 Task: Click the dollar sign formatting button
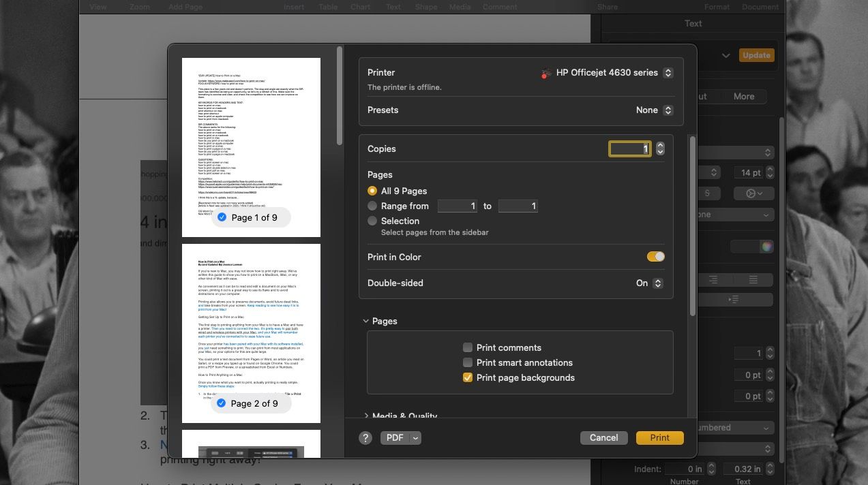pyautogui.click(x=706, y=193)
